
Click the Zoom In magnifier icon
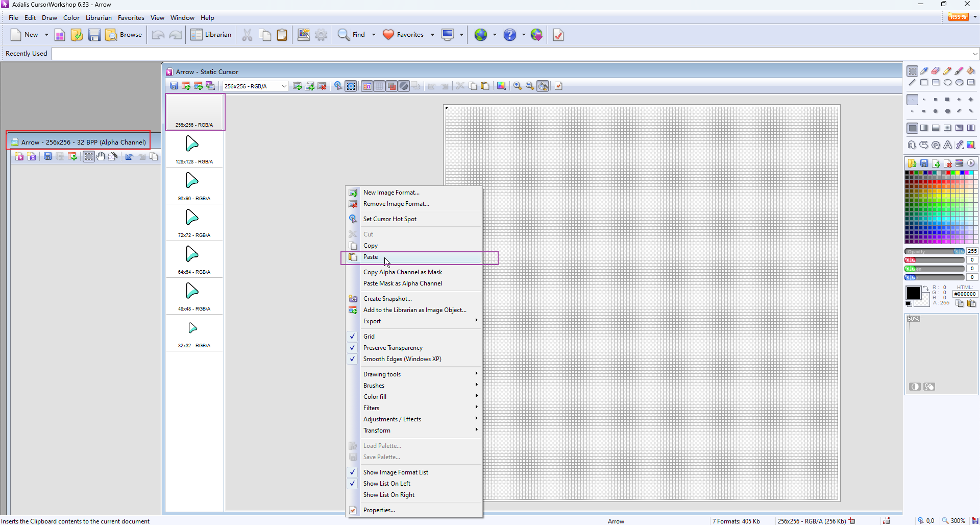click(x=518, y=86)
